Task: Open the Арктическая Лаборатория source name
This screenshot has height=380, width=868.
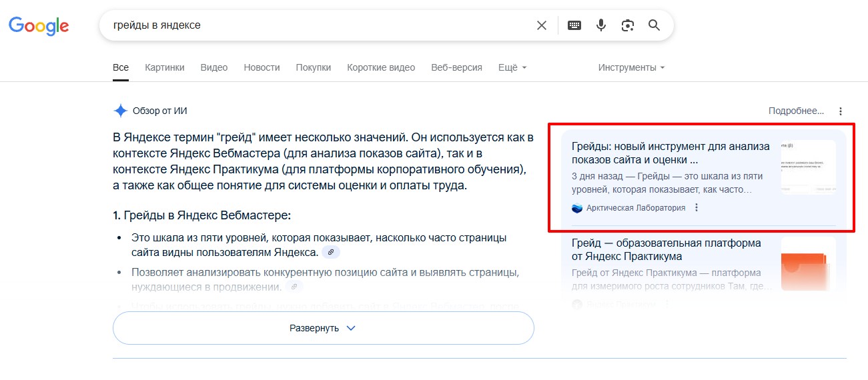Action: click(636, 207)
